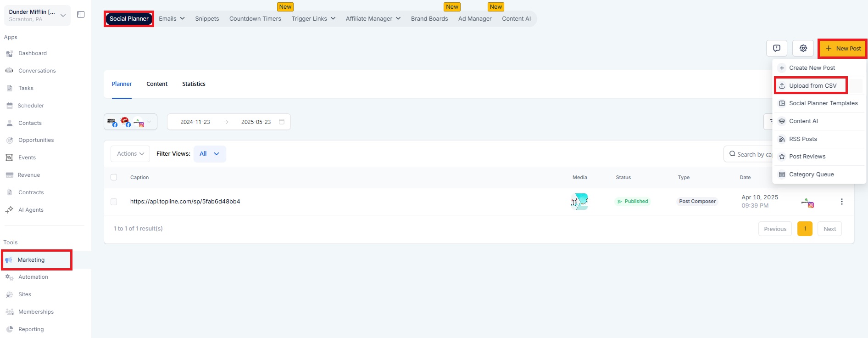The image size is (868, 338).
Task: Open Ad Manager nav item
Action: [x=475, y=19]
